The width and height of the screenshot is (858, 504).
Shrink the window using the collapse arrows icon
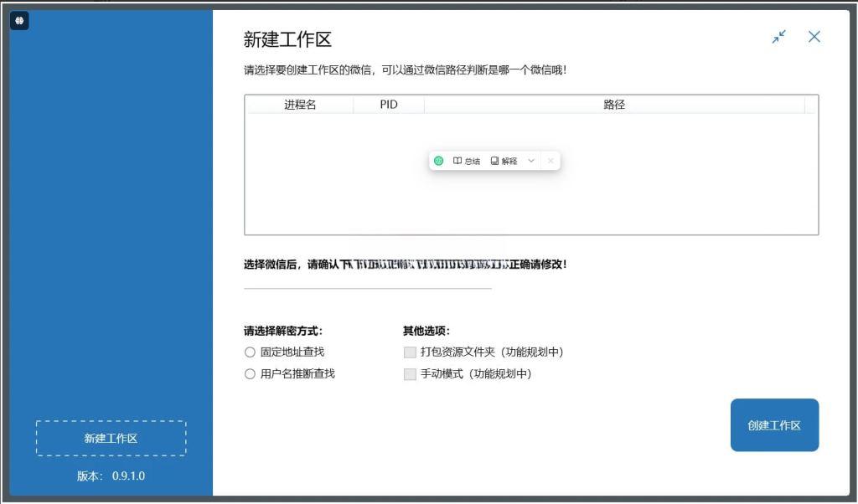pos(779,37)
